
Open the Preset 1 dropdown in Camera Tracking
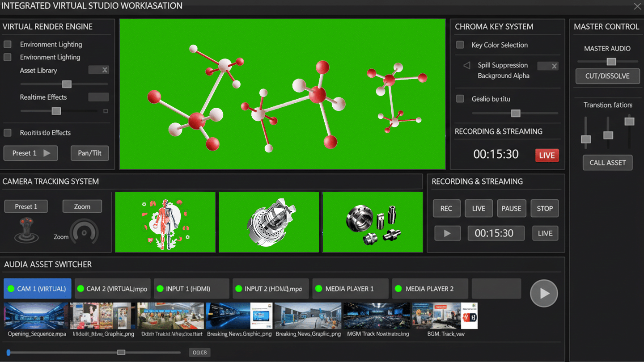click(25, 206)
